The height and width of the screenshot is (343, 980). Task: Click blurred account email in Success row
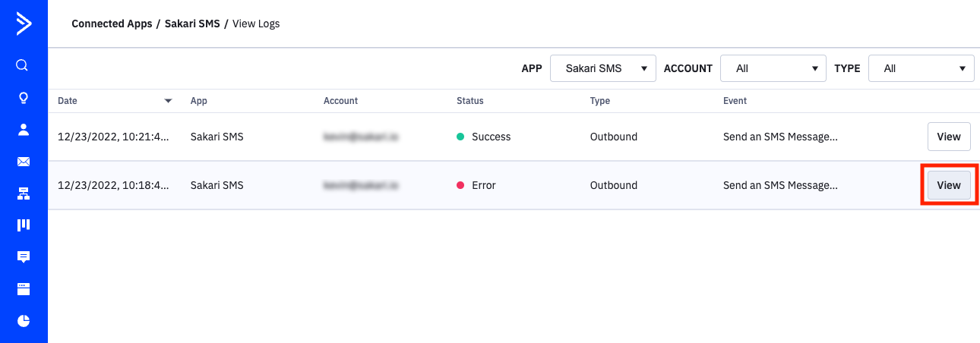point(362,137)
